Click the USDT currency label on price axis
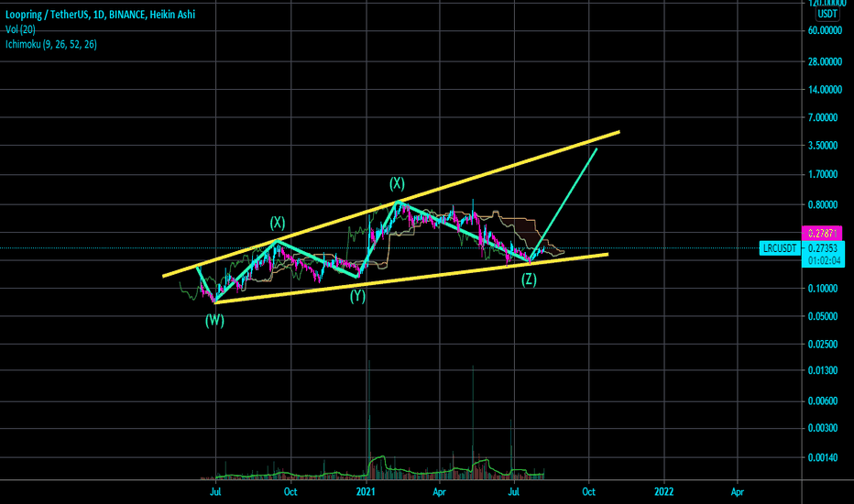This screenshot has height=504, width=854. [x=827, y=14]
